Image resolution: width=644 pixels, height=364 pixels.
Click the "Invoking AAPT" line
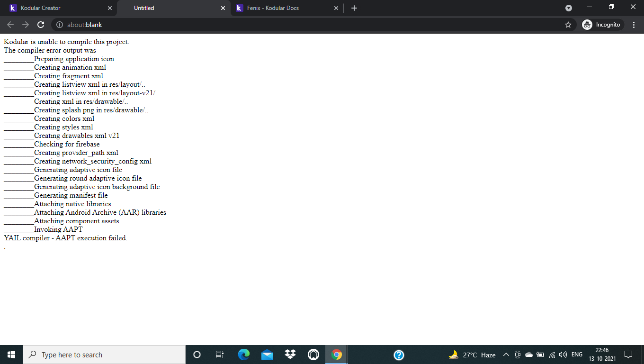[58, 229]
